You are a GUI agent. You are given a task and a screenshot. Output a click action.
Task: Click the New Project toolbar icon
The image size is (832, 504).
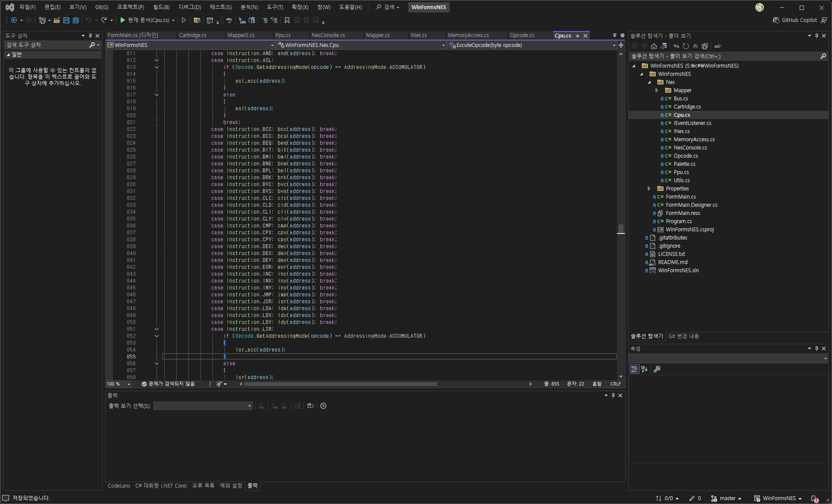42,20
